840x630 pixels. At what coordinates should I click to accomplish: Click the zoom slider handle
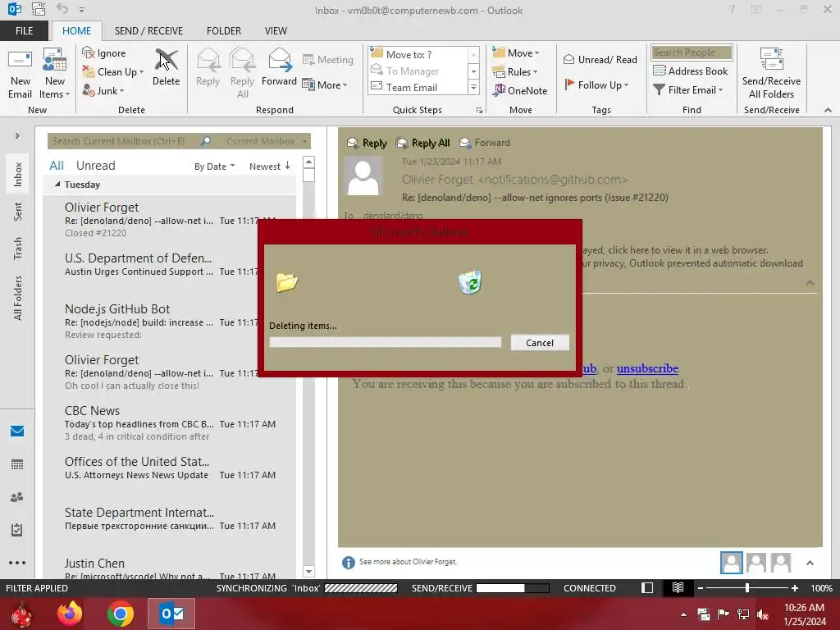point(746,588)
